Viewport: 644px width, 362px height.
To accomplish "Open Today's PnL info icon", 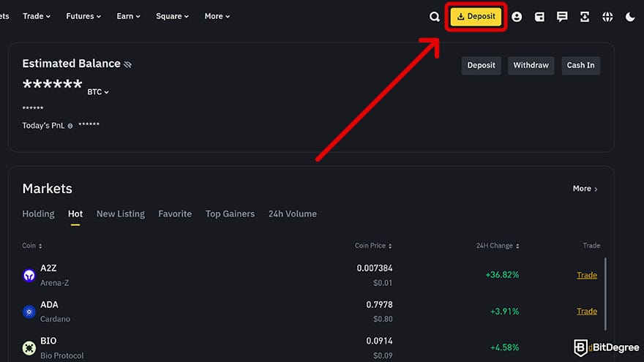I will 70,126.
